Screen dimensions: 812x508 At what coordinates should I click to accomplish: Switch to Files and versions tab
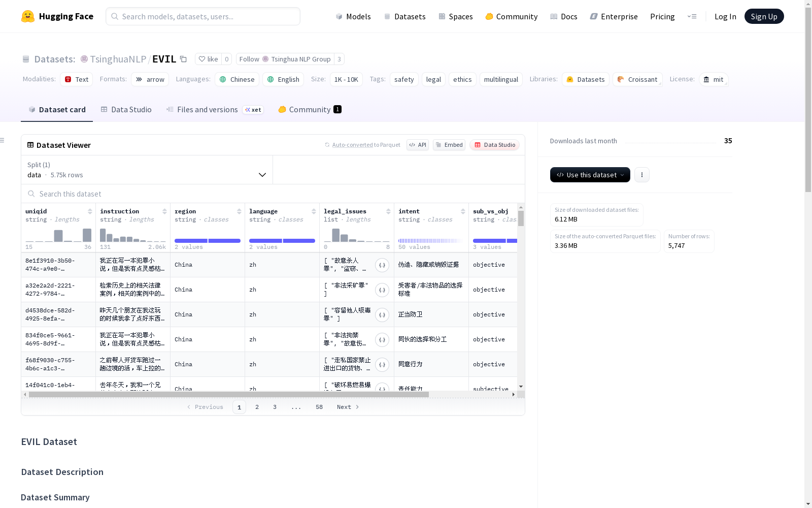coord(215,109)
